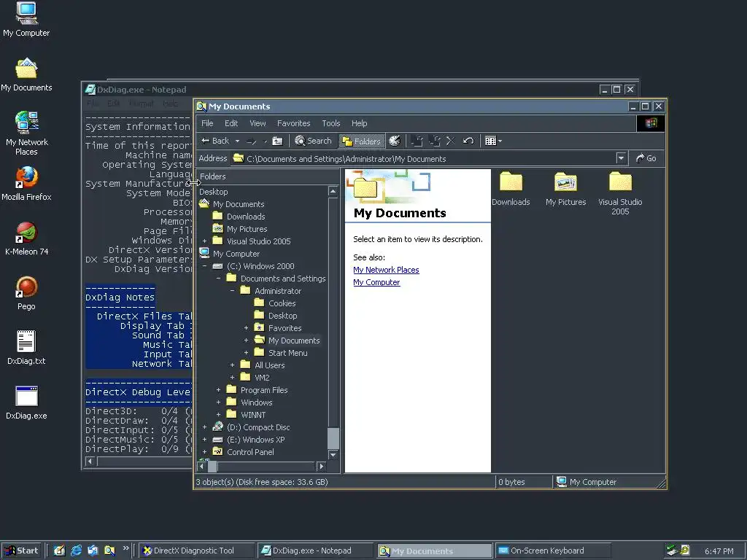Follow the My Computer link
Image resolution: width=747 pixels, height=560 pixels.
376,282
